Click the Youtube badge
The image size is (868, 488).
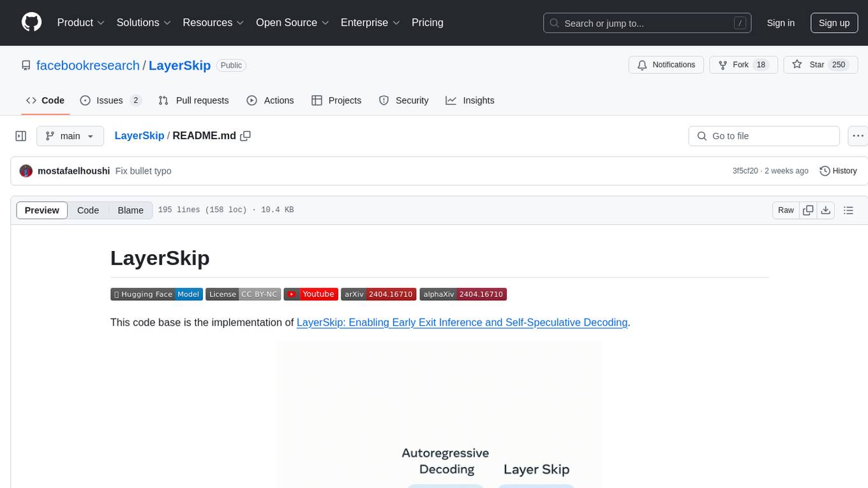point(311,294)
